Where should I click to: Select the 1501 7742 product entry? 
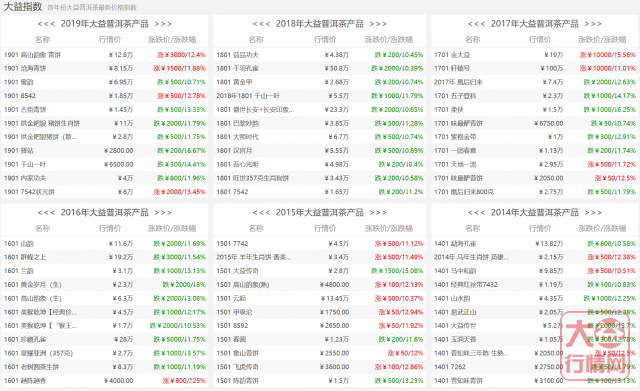tap(232, 244)
